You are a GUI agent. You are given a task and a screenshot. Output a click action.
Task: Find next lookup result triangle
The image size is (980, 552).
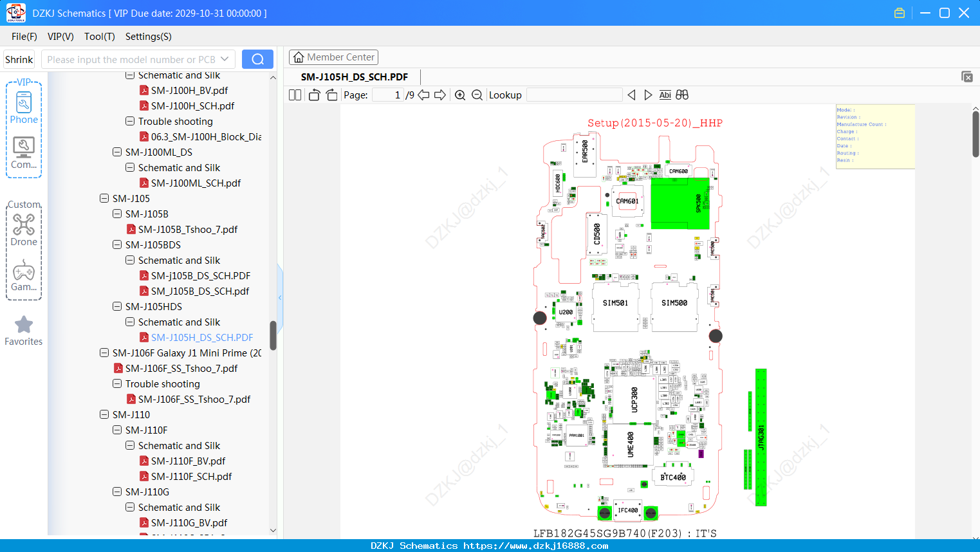[x=648, y=95]
